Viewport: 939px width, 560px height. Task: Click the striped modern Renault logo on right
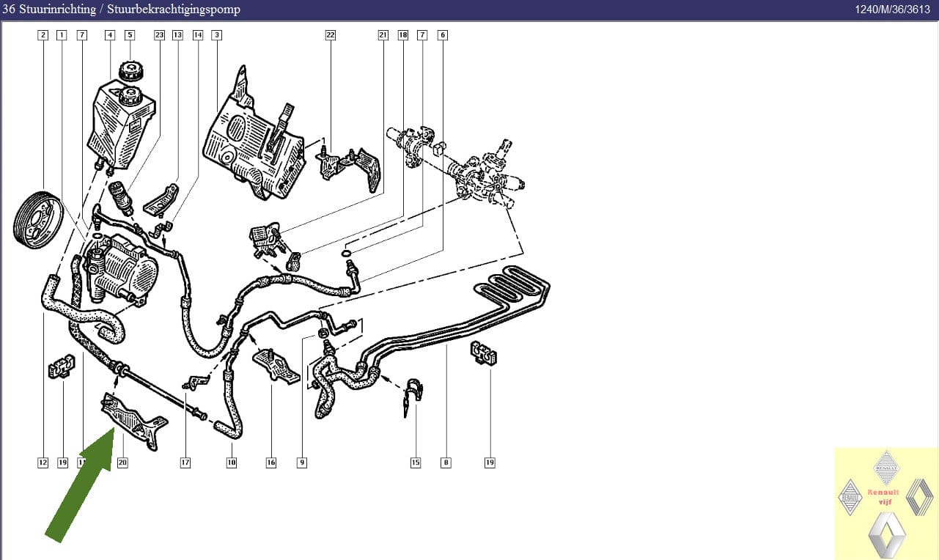click(919, 498)
